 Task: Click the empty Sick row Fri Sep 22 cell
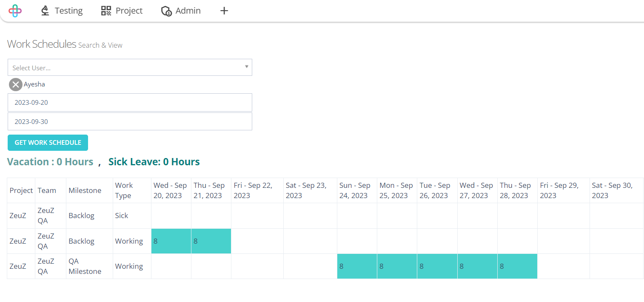click(x=257, y=216)
